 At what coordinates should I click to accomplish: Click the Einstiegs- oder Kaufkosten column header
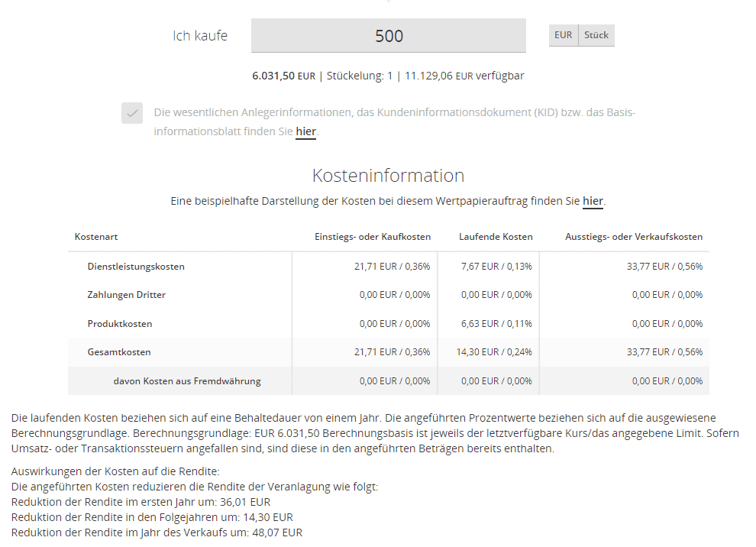373,237
